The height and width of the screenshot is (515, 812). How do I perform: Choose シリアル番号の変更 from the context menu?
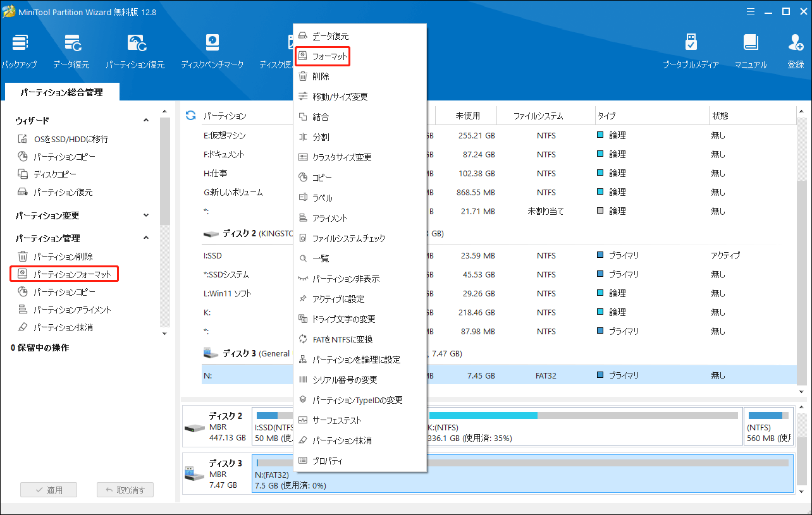(359, 380)
